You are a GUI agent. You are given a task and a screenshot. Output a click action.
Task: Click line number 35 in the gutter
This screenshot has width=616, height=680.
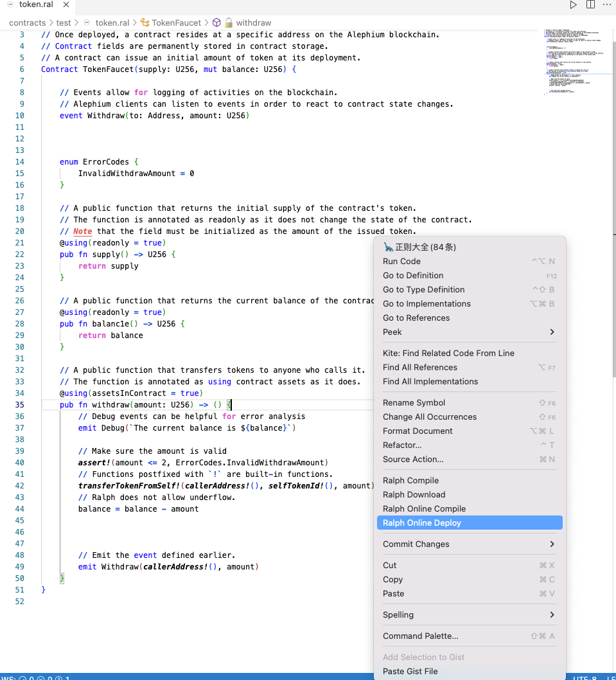tap(19, 405)
